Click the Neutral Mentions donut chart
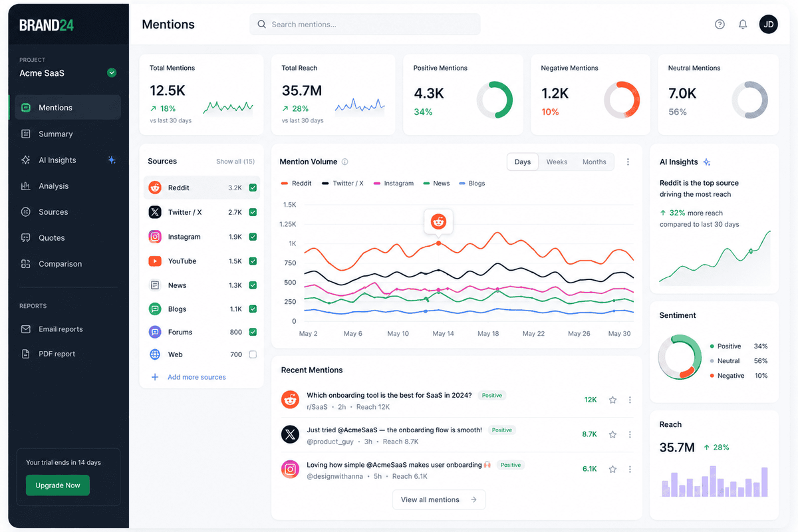Viewport: 798px width, 532px height. pos(750,100)
